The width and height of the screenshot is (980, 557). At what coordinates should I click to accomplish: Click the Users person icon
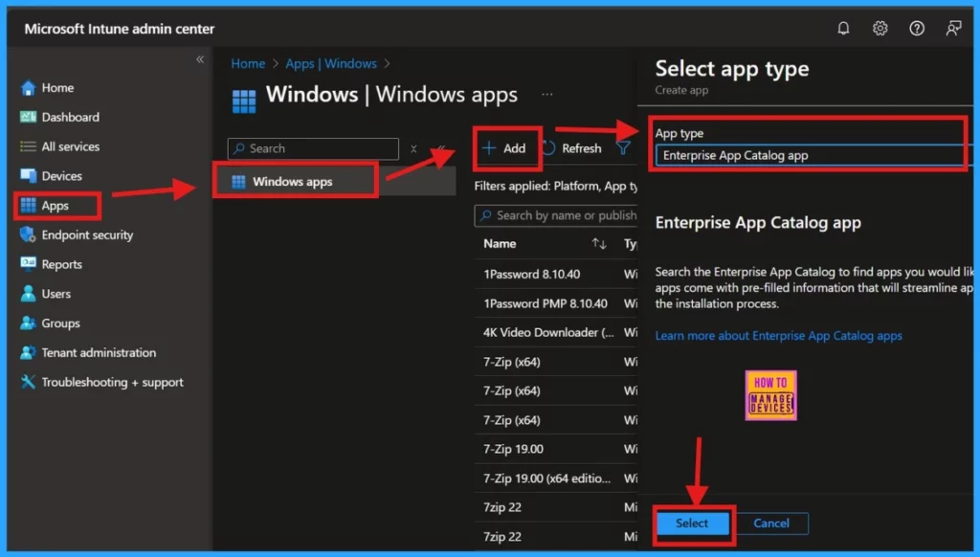point(28,293)
